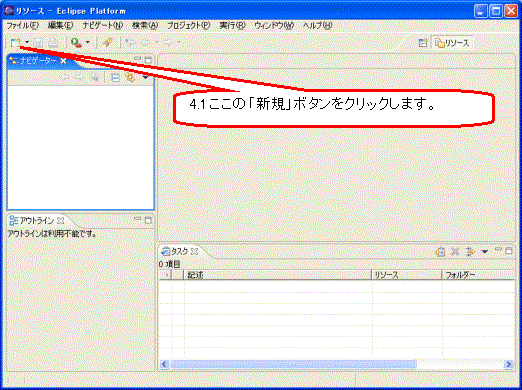The image size is (522, 390).
Task: Open the 実行(R) menu
Action: pyautogui.click(x=232, y=25)
